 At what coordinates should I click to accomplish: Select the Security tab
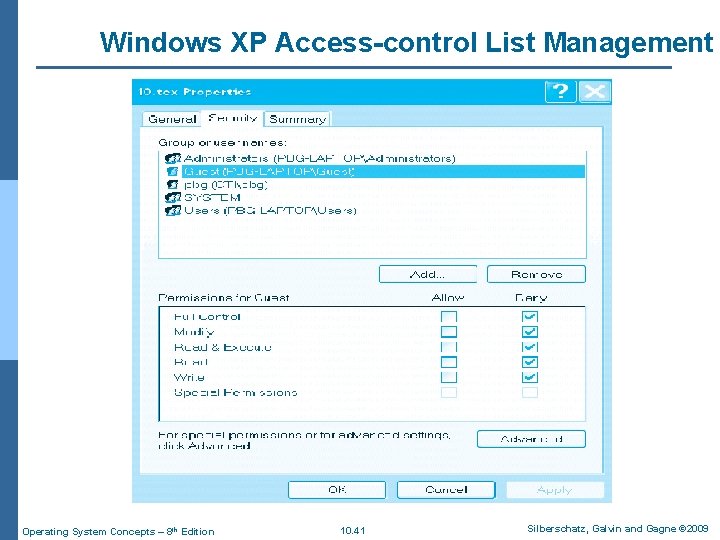pos(232,118)
